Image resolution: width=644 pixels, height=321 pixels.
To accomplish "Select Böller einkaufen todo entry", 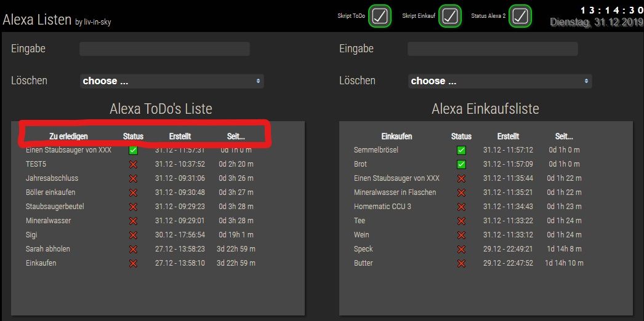I will [x=50, y=192].
